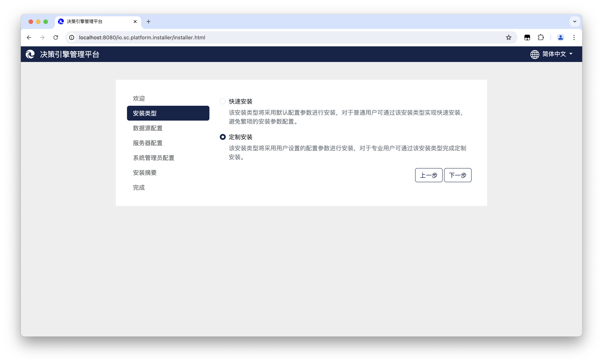This screenshot has width=603, height=364.
Task: Open Chrome profile avatar
Action: [x=560, y=37]
